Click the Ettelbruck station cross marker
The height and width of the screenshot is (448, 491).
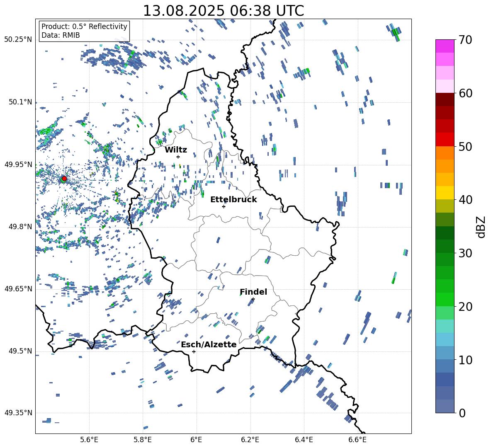224,206
